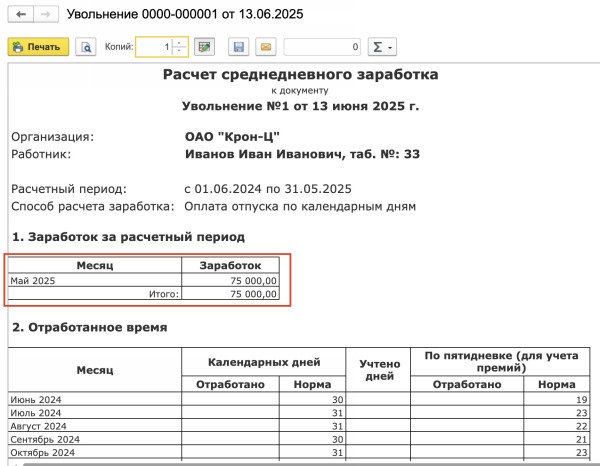The height and width of the screenshot is (466, 600).
Task: Click into the Копий copies field
Action: click(x=153, y=47)
